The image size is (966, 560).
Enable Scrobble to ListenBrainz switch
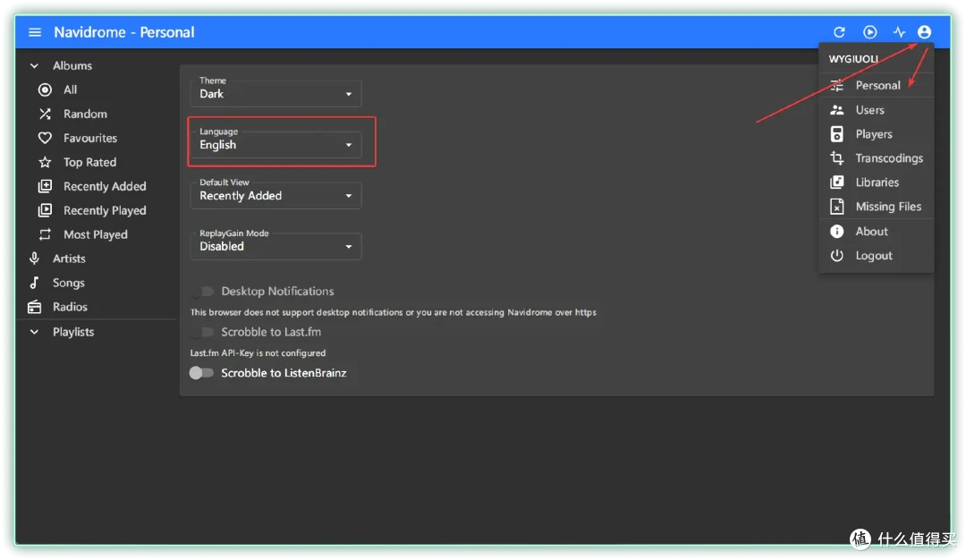201,373
